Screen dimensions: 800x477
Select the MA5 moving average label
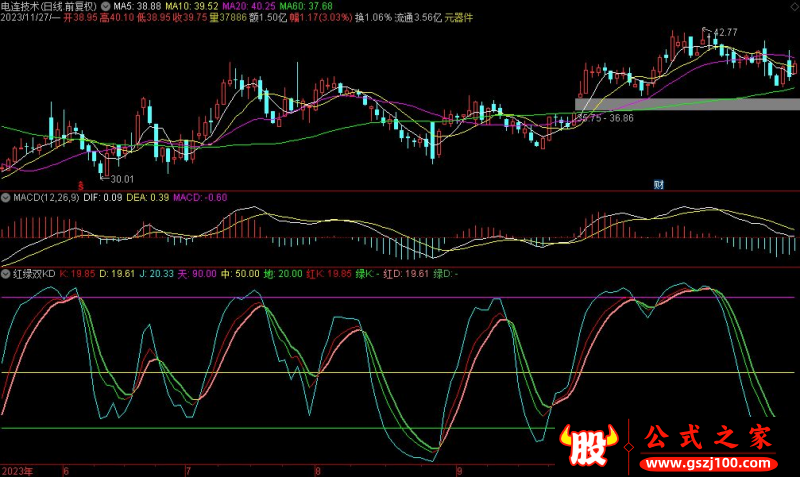[x=131, y=6]
